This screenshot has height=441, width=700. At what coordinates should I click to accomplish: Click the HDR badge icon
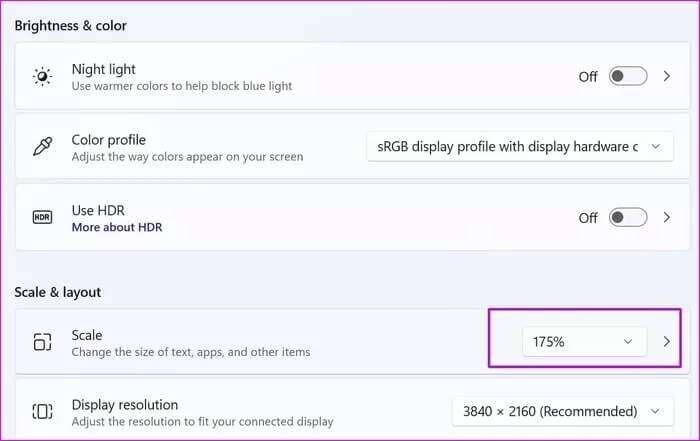(x=42, y=217)
